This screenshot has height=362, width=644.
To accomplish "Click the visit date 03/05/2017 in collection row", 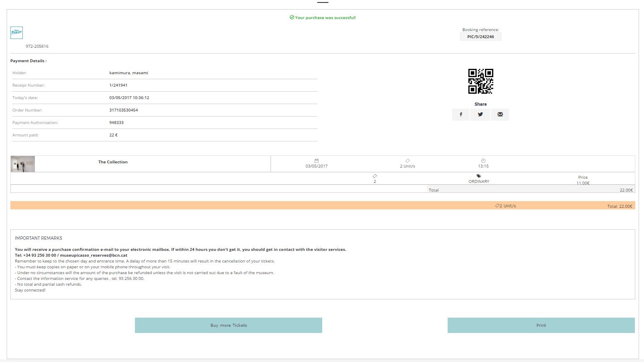I will coord(316,166).
